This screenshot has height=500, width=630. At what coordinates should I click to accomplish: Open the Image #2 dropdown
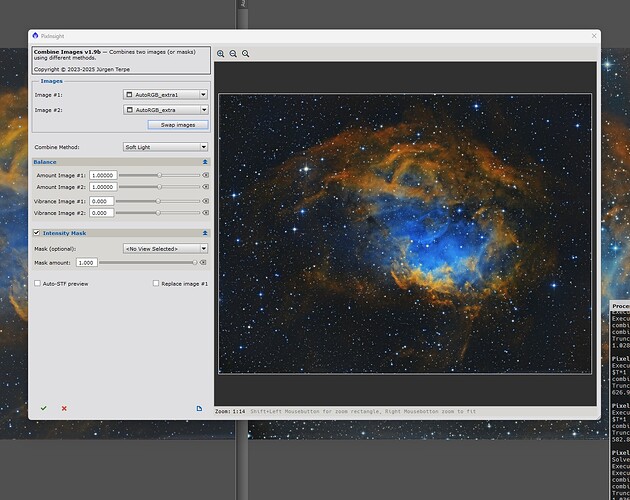pos(165,110)
